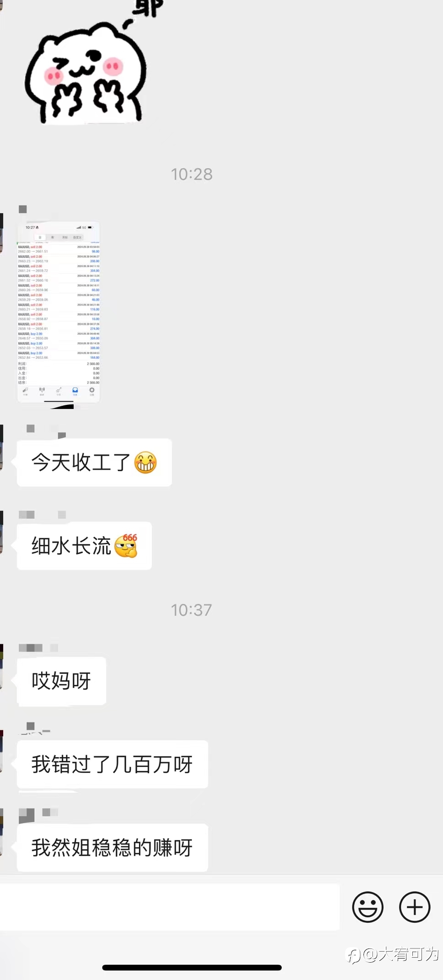
Task: Tap the home indicator bar
Action: (192, 968)
